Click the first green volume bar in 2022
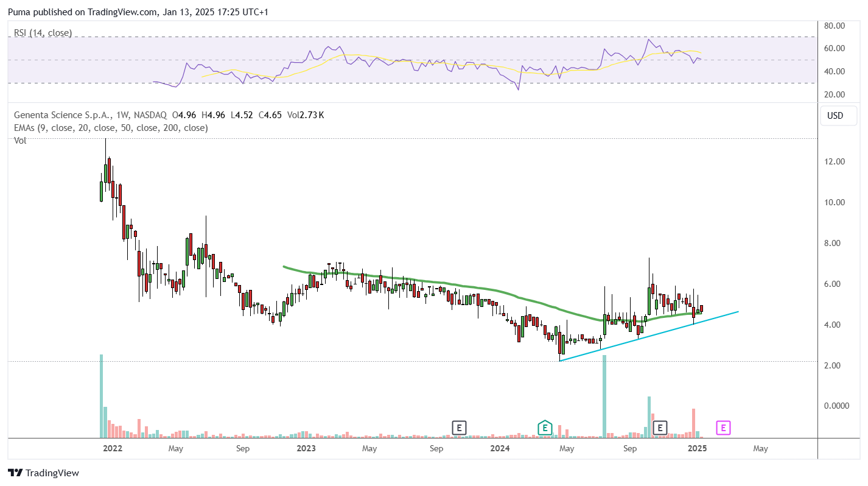This screenshot has width=868, height=486. pyautogui.click(x=101, y=396)
